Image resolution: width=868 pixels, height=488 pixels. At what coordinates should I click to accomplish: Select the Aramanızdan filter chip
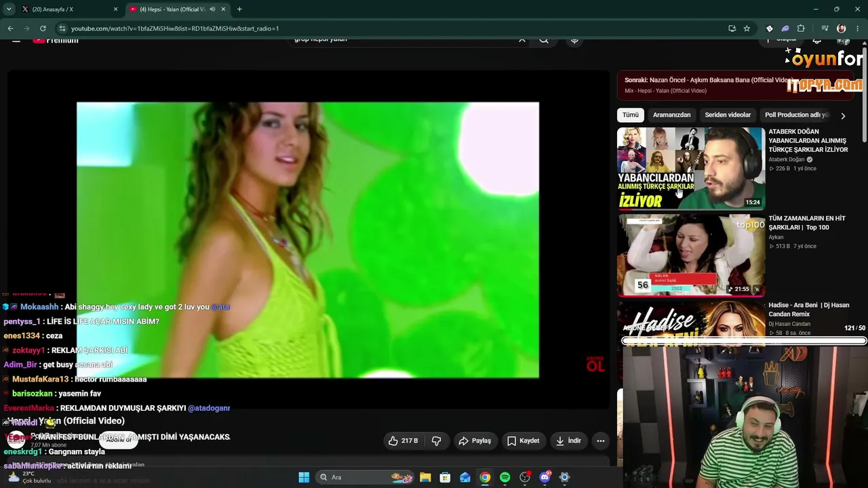pyautogui.click(x=671, y=115)
